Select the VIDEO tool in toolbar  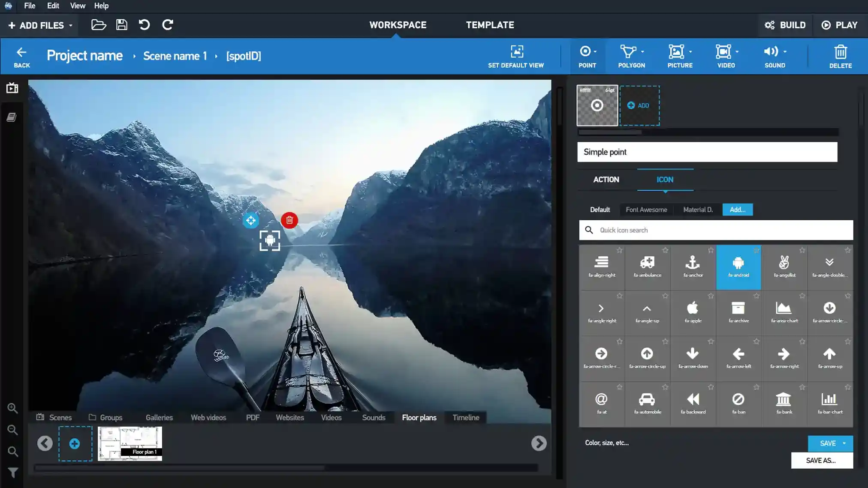tap(726, 56)
